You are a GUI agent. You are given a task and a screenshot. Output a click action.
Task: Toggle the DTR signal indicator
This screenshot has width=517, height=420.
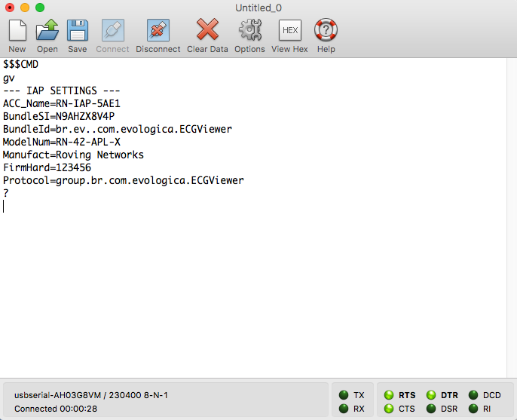coord(431,395)
